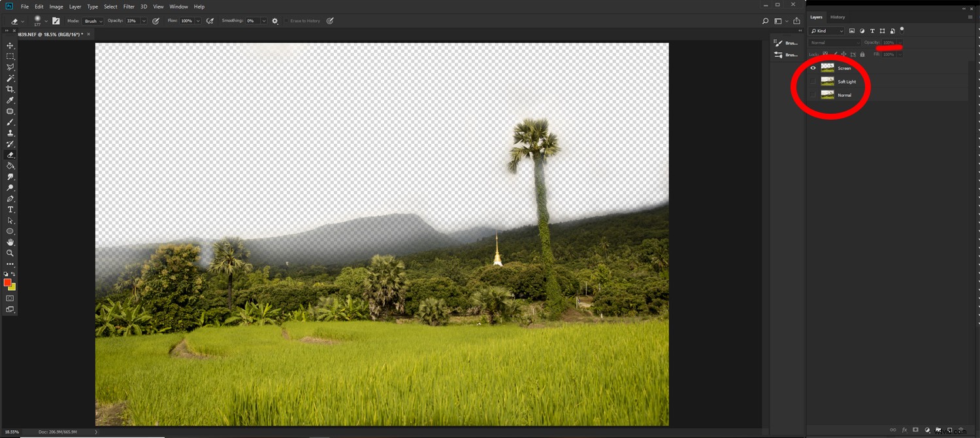Select the Brush tool

(10, 122)
